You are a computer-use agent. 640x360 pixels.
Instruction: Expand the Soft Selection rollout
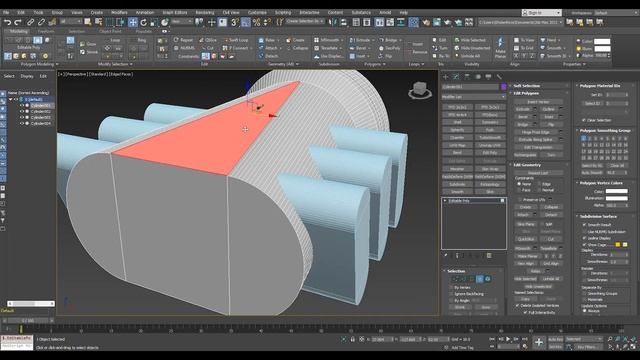(x=527, y=86)
